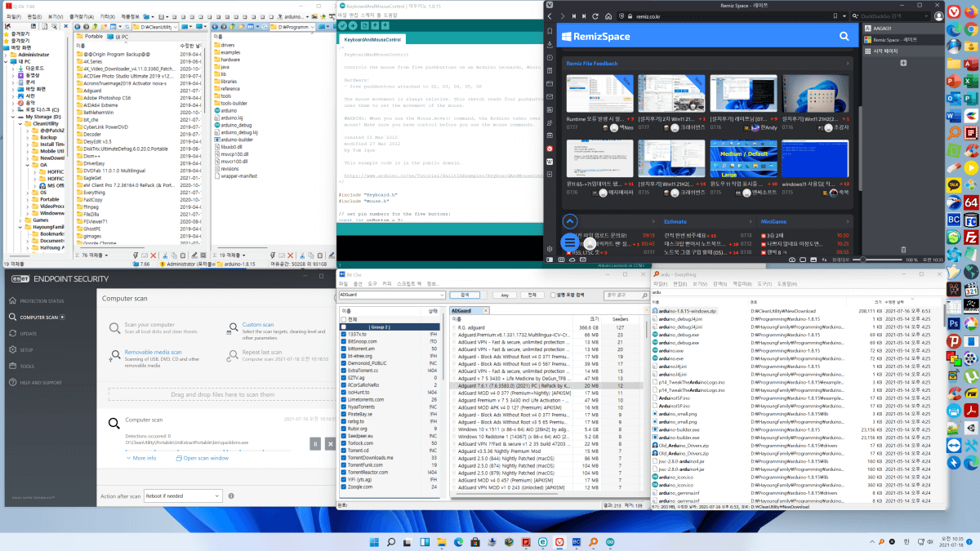This screenshot has height=551, width=980.
Task: Expand Administrator node in Q-Dir tree
Action: pos(5,54)
